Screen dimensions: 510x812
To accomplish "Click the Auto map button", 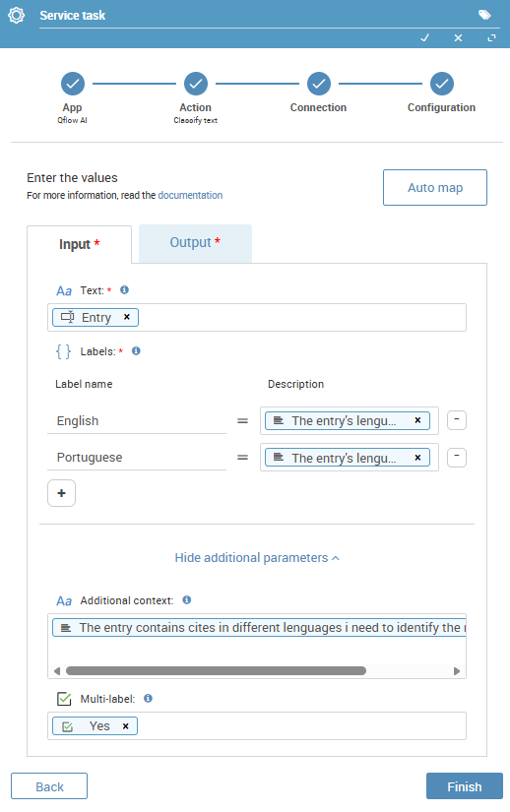I will pyautogui.click(x=435, y=187).
